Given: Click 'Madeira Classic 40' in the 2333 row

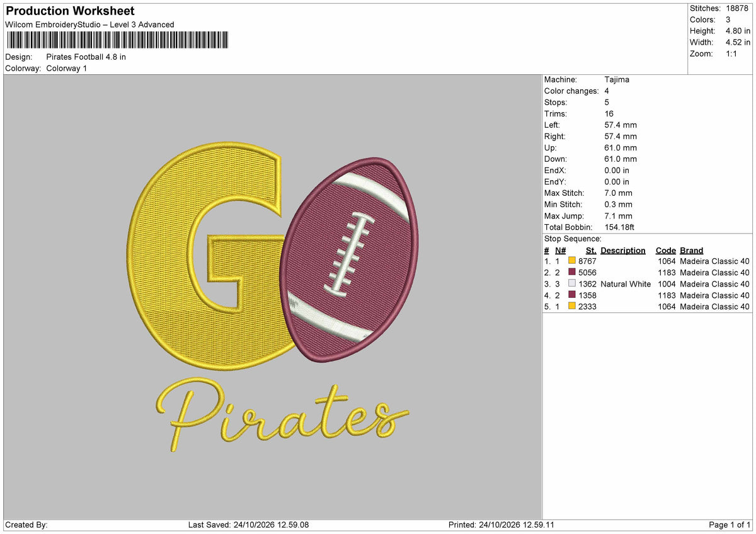Looking at the screenshot, I should click(715, 307).
